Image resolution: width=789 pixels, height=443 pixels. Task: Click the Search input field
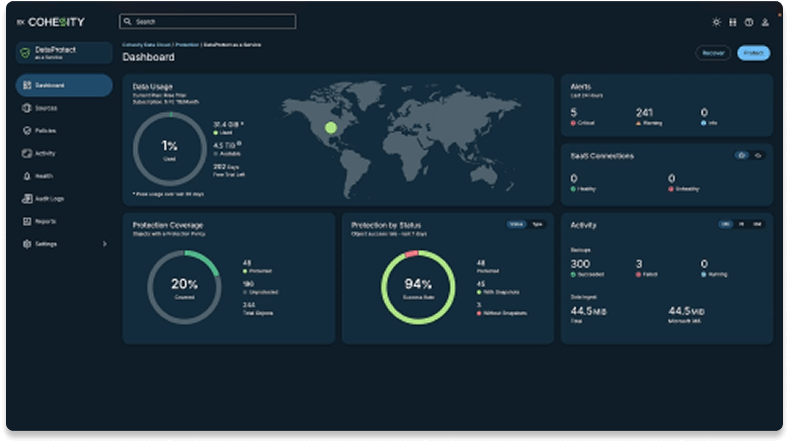(207, 21)
